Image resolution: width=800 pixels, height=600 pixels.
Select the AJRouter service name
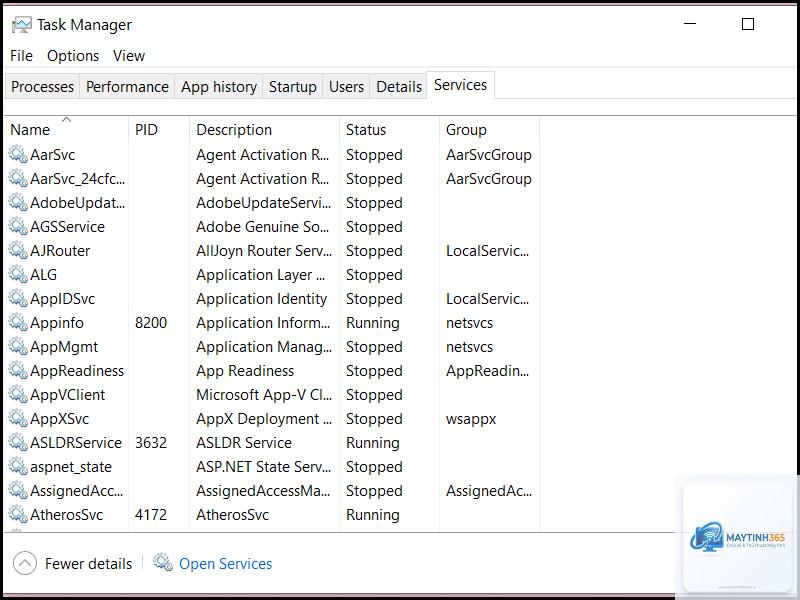point(60,251)
